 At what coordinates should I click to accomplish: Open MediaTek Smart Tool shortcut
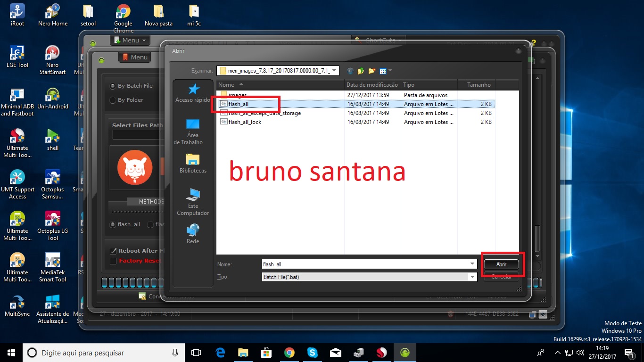(53, 268)
